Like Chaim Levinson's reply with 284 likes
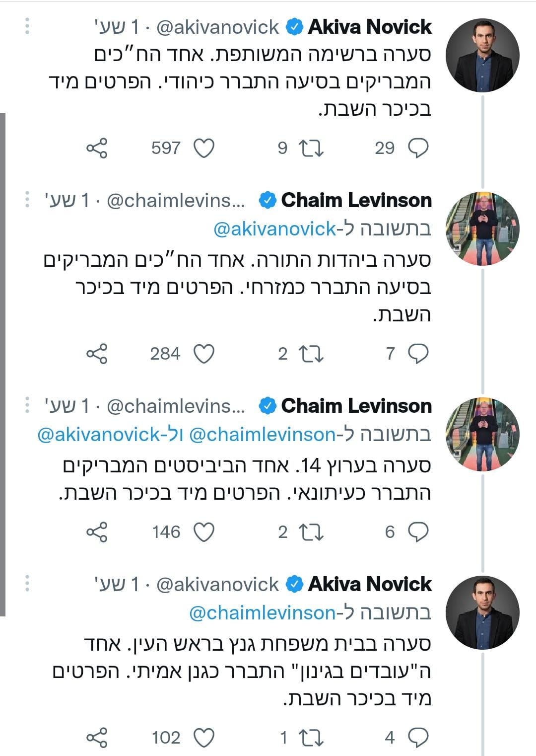 (x=204, y=354)
